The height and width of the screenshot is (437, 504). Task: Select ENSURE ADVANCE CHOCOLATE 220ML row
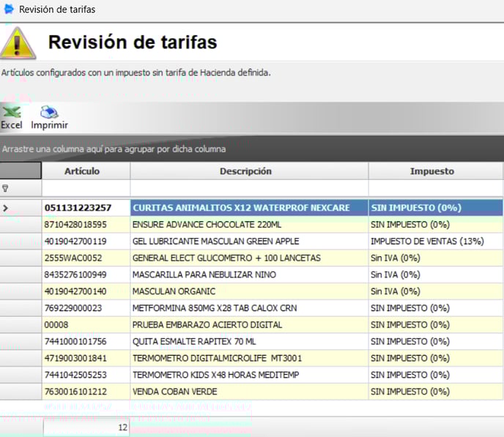(x=249, y=225)
